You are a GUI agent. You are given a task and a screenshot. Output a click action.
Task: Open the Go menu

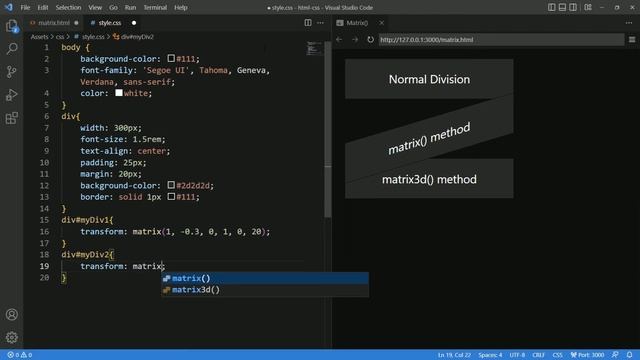113,7
